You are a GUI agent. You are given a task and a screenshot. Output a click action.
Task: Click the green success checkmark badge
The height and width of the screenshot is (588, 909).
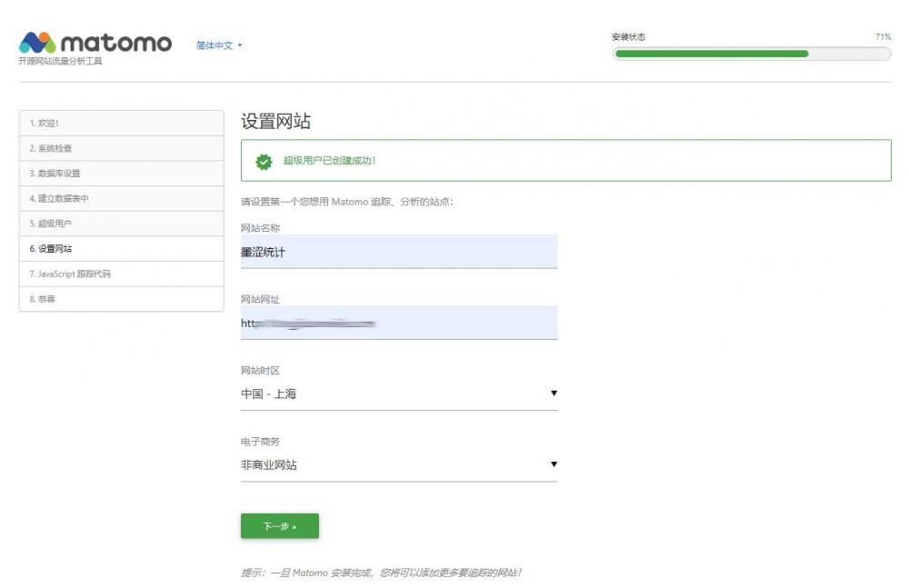(x=264, y=162)
